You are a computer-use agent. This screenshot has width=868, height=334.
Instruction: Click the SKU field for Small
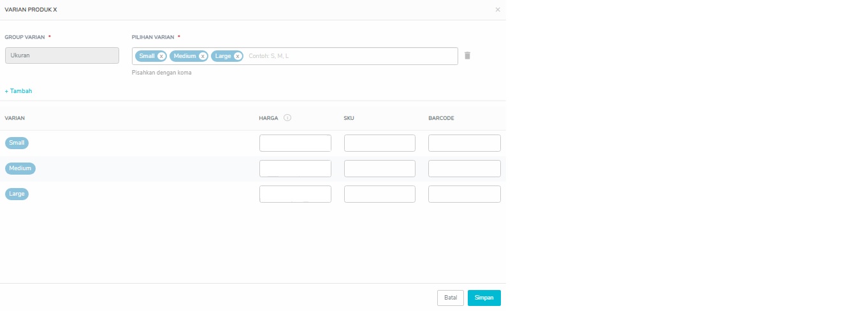(379, 143)
